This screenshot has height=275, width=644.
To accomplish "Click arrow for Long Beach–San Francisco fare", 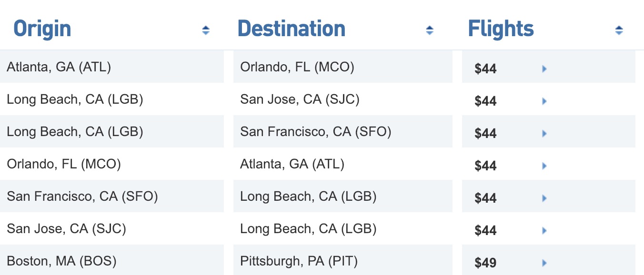I will (544, 134).
